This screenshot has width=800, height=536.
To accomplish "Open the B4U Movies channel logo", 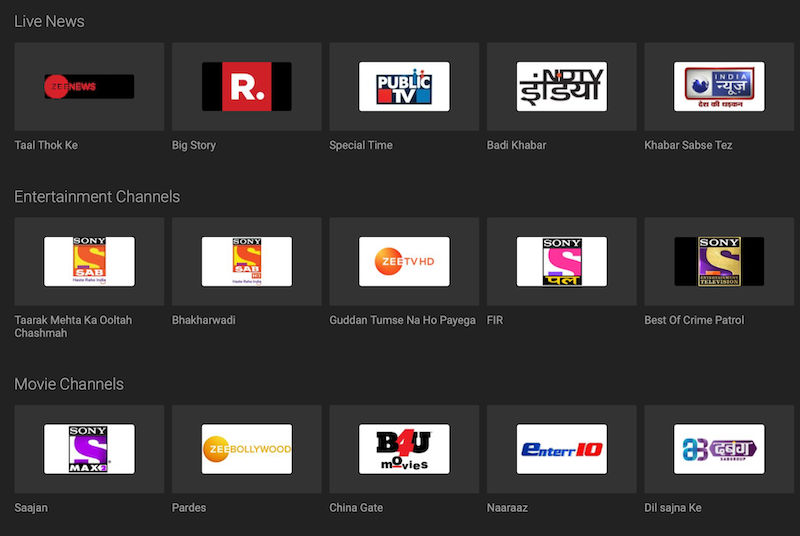I will coord(404,449).
